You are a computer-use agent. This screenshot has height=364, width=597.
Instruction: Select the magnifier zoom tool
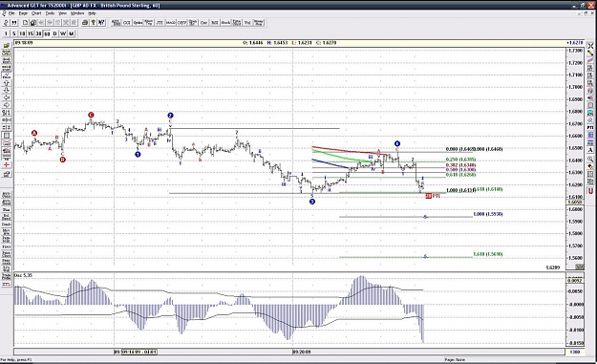pyautogui.click(x=590, y=160)
